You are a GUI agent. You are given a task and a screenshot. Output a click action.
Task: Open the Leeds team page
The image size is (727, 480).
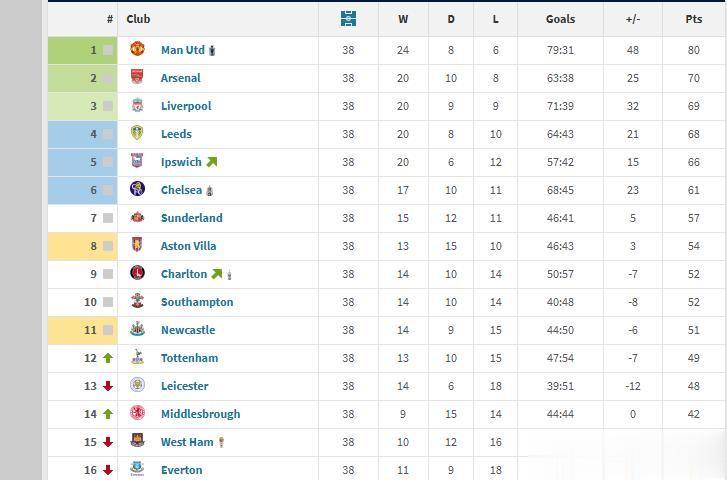176,134
